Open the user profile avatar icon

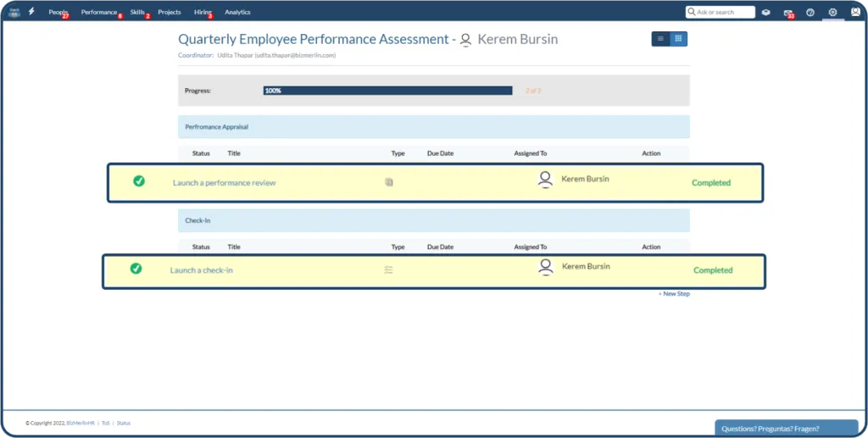[x=855, y=12]
